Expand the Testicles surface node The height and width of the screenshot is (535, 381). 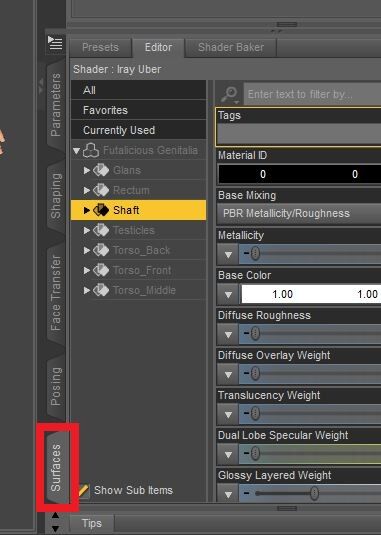[87, 230]
